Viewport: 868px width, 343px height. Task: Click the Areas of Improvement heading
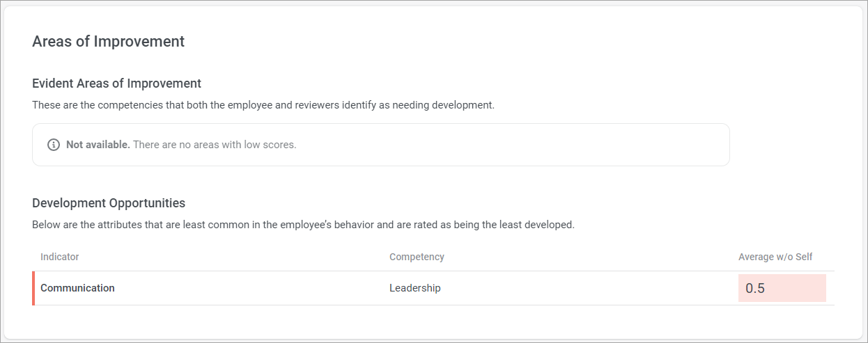tap(109, 41)
